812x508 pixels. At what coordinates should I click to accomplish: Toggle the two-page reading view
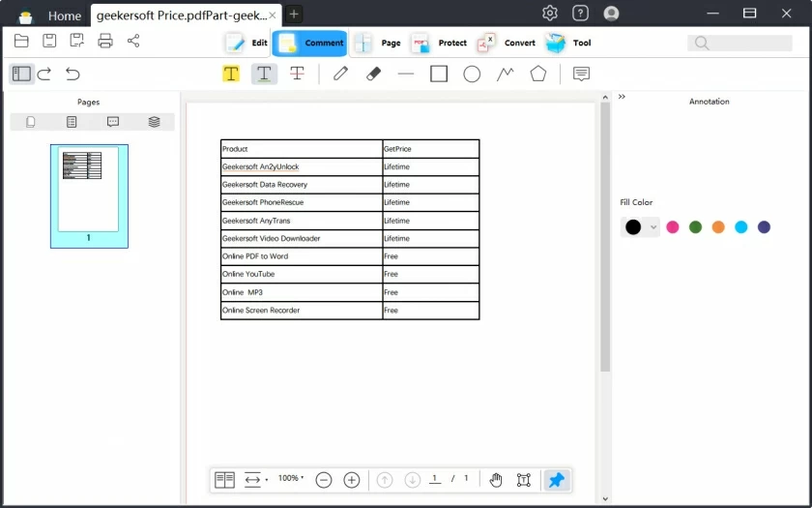pyautogui.click(x=224, y=480)
